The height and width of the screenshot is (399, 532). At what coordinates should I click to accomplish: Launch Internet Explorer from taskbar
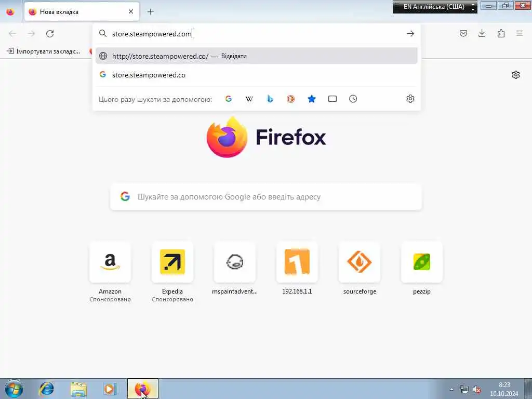[x=46, y=389]
